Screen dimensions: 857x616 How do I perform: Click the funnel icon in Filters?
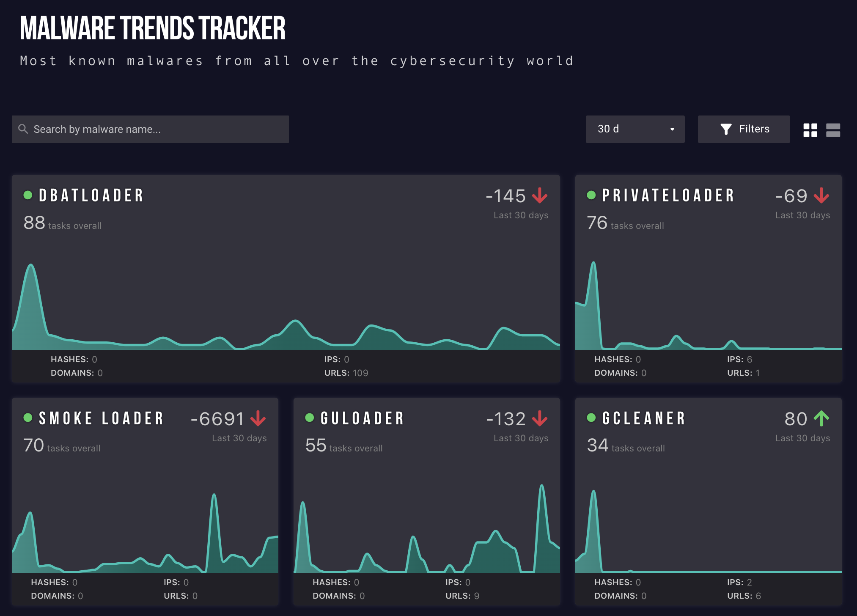click(726, 129)
